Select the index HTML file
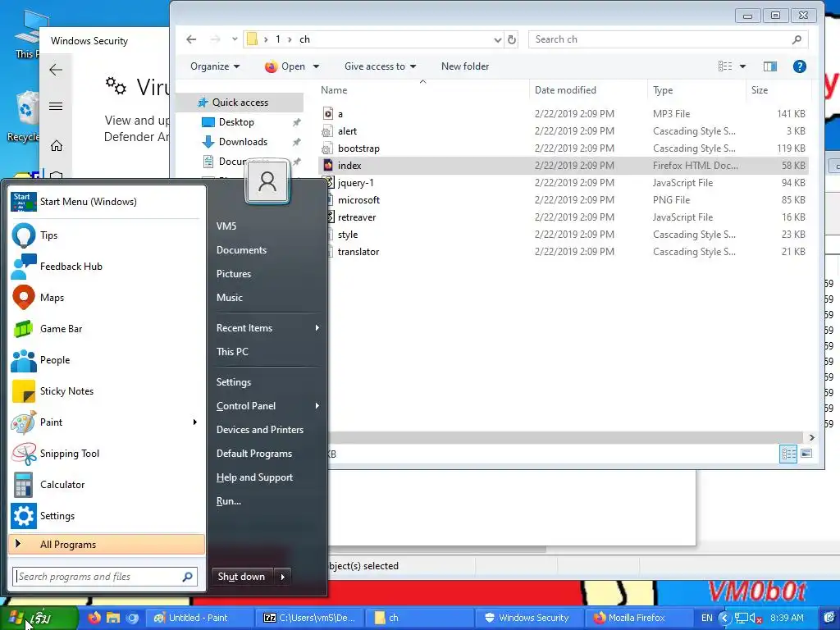 click(563, 166)
